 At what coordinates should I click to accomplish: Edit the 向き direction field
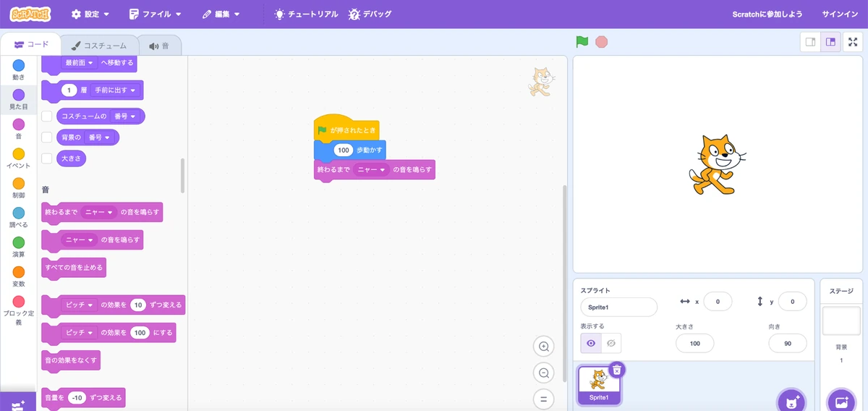(x=788, y=344)
